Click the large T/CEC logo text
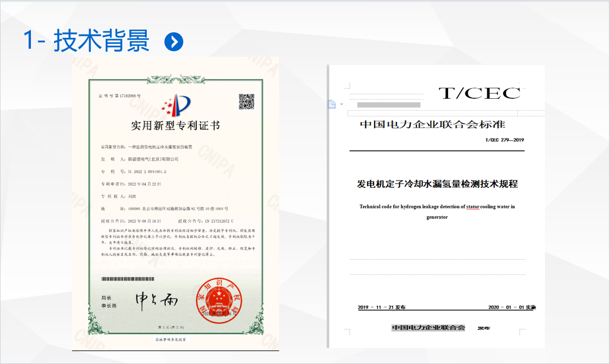This screenshot has height=364, width=610. tap(479, 93)
